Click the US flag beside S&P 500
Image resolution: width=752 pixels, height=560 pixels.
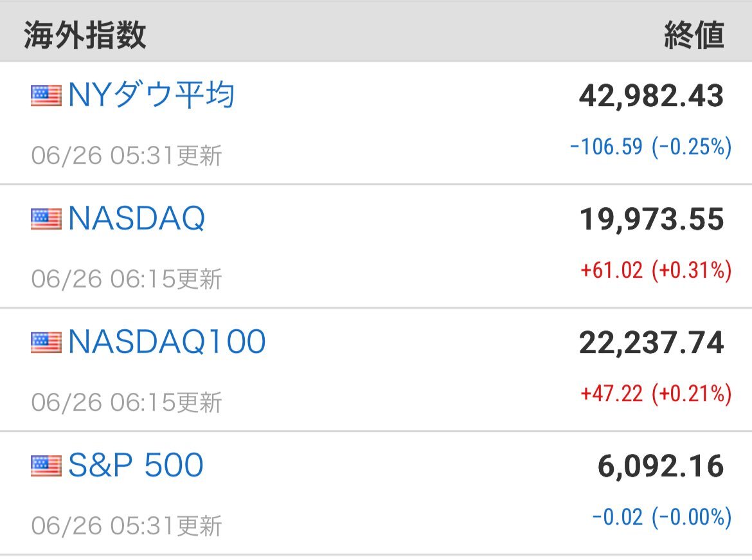46,465
